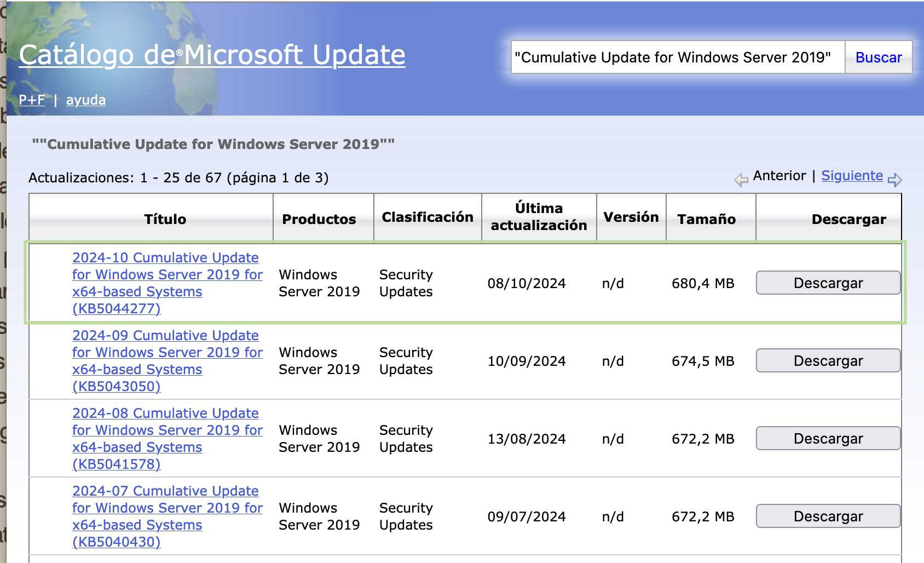Open 2024-10 Cumulative Update KB5044277 link
Screen dimensions: 924x563
click(168, 283)
